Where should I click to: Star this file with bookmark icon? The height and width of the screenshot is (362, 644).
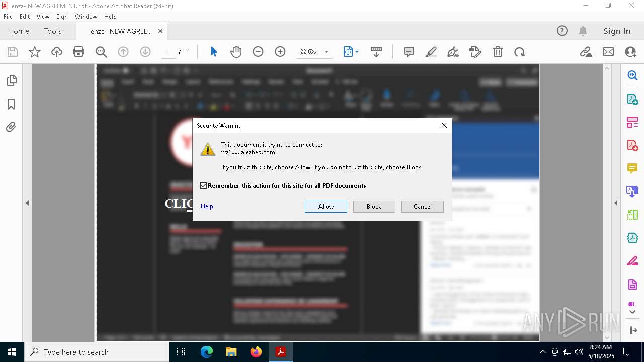(35, 52)
